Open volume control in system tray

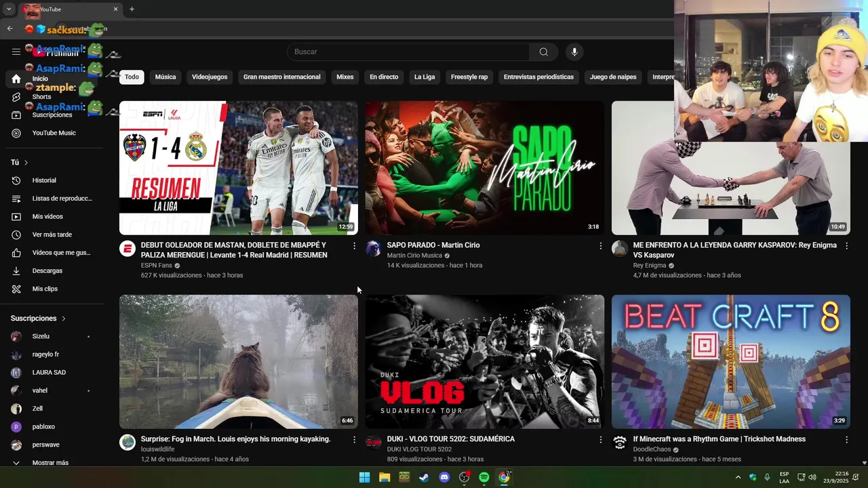[812, 477]
